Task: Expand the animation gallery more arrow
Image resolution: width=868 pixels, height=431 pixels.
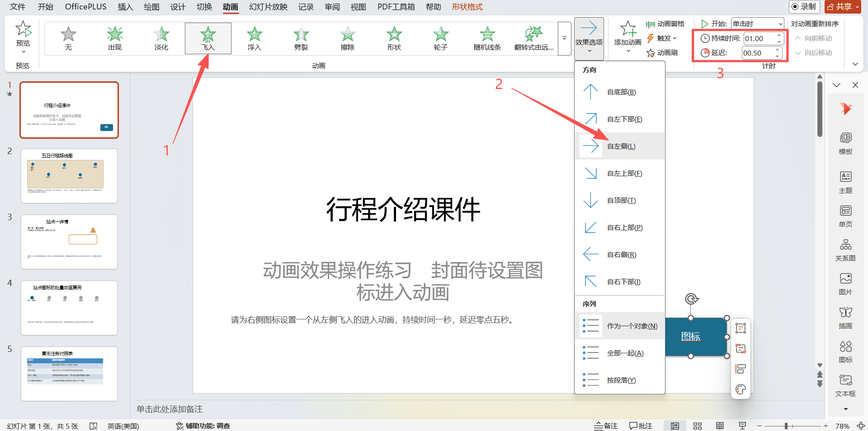Action: (x=564, y=38)
